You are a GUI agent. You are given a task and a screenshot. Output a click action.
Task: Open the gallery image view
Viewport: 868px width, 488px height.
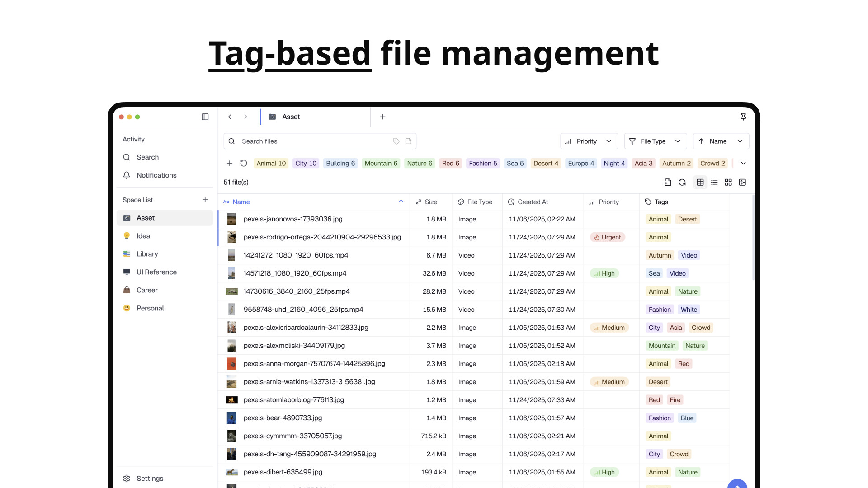point(743,182)
